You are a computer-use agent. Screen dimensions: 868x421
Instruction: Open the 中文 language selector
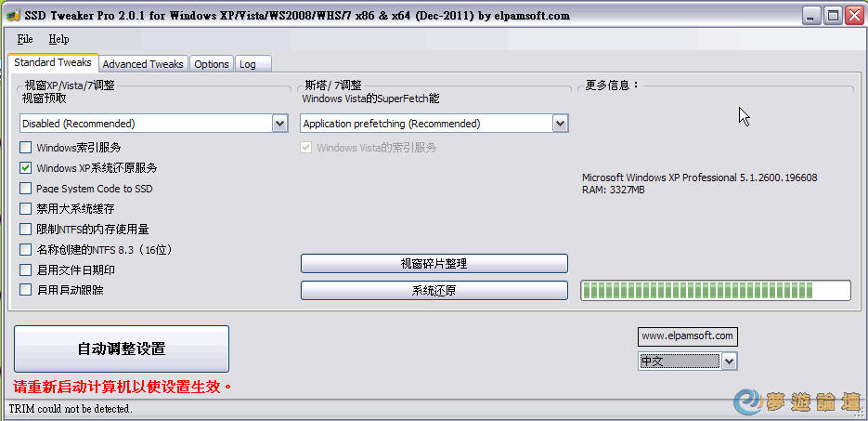(x=730, y=362)
